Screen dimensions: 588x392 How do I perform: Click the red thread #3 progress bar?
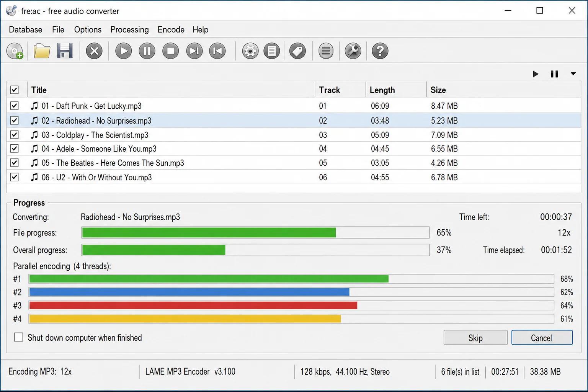tap(291, 305)
